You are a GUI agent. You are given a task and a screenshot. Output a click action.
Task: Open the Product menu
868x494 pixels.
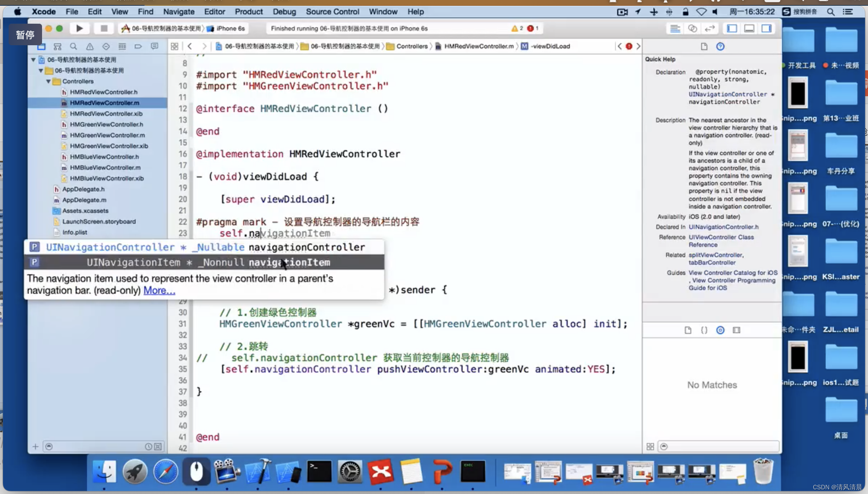pyautogui.click(x=249, y=11)
